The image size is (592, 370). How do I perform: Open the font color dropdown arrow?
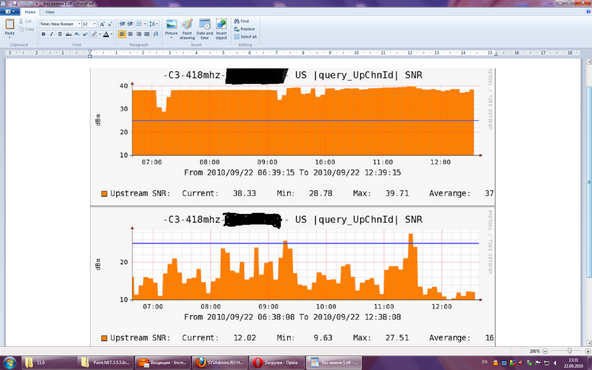(x=111, y=34)
